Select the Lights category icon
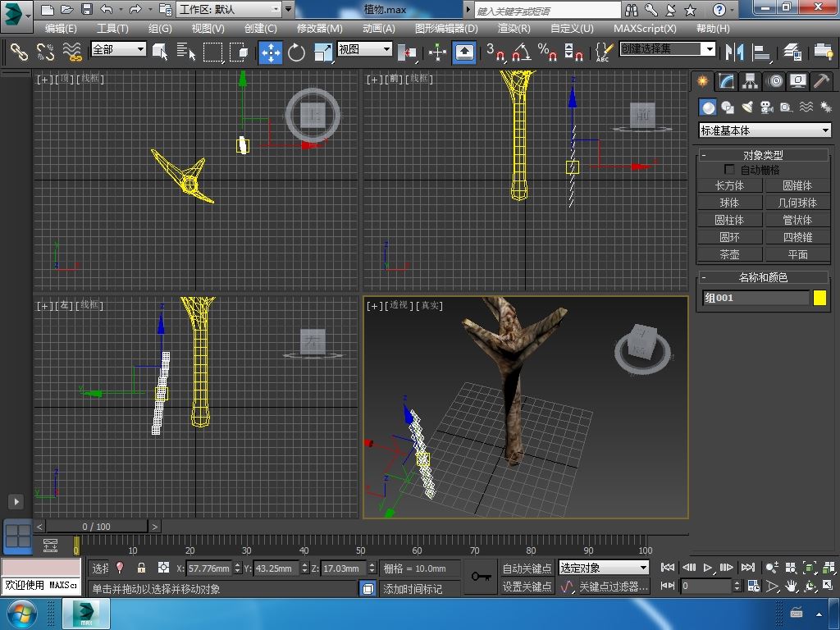This screenshot has width=840, height=630. point(747,107)
